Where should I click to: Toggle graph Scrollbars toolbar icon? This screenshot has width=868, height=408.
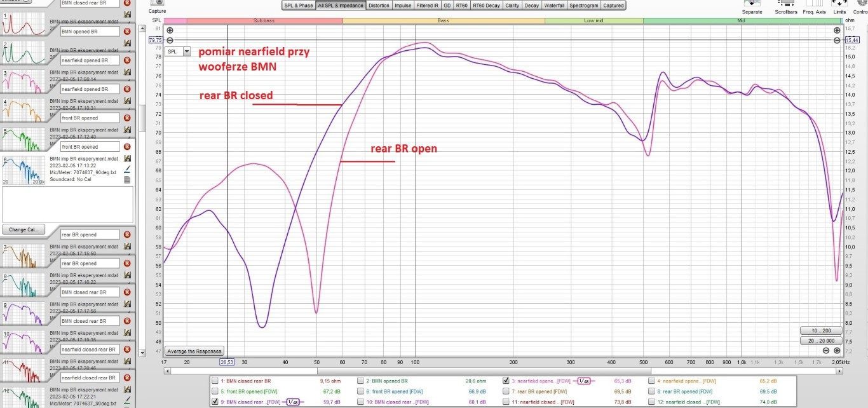pyautogui.click(x=786, y=7)
